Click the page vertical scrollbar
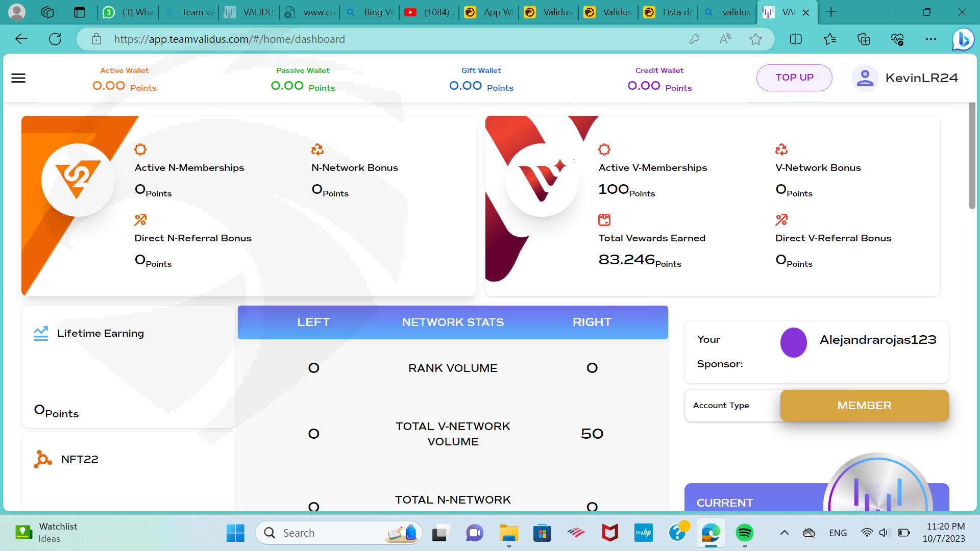980x551 pixels. [x=972, y=156]
